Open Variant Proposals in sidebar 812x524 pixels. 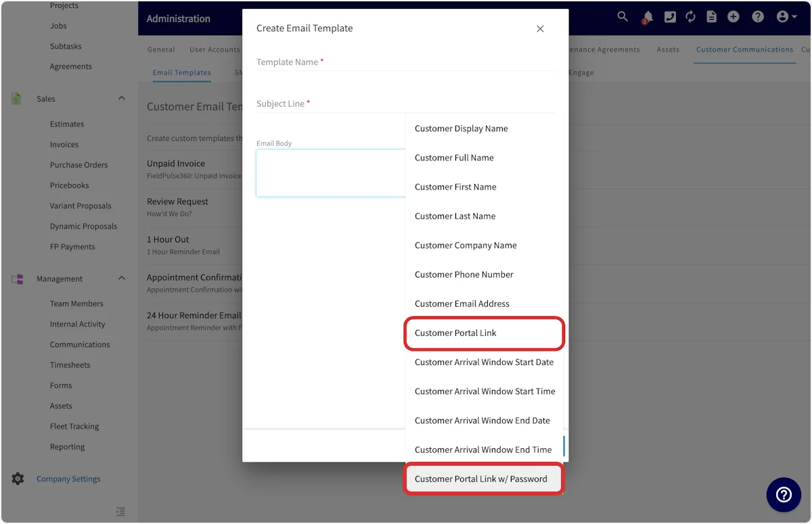pos(81,206)
